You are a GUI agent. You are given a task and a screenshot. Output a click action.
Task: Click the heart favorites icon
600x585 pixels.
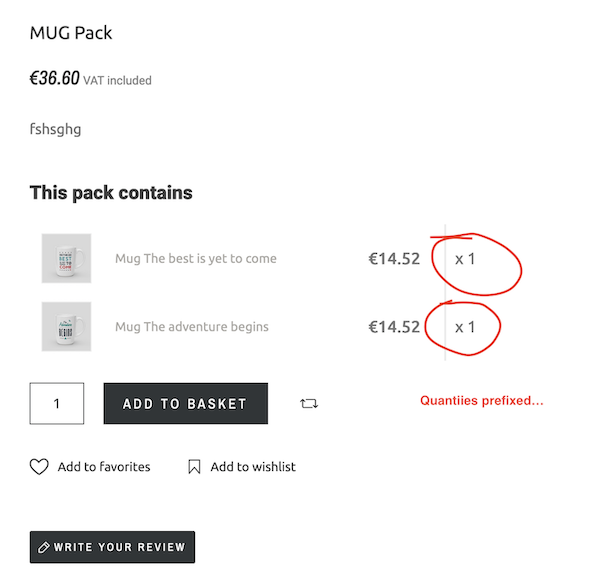point(39,466)
